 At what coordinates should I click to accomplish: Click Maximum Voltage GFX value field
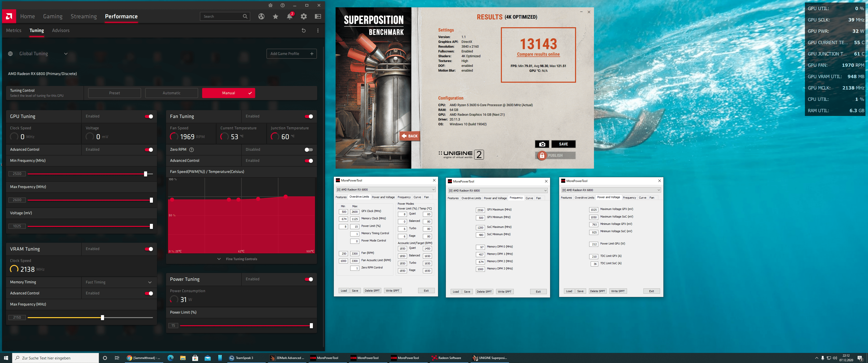pyautogui.click(x=593, y=209)
